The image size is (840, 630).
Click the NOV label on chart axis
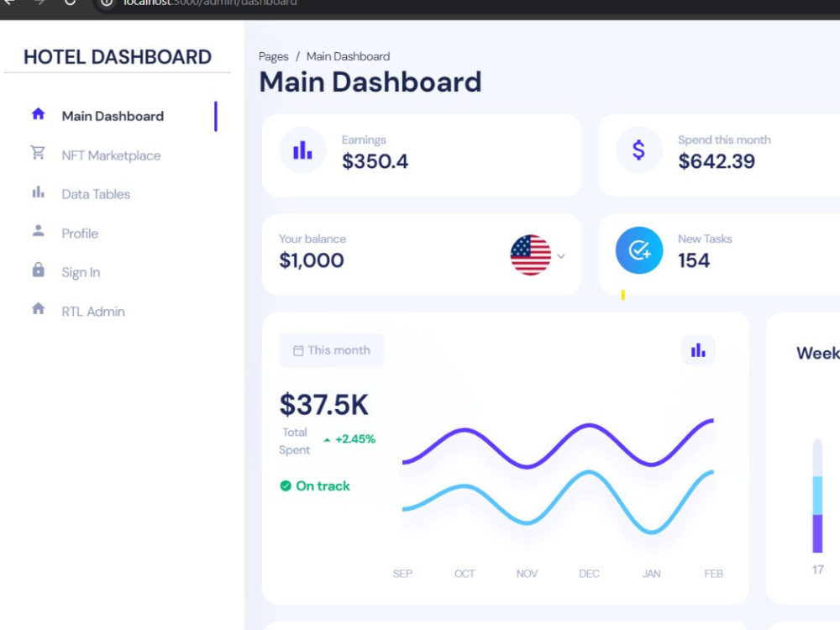pos(527,574)
